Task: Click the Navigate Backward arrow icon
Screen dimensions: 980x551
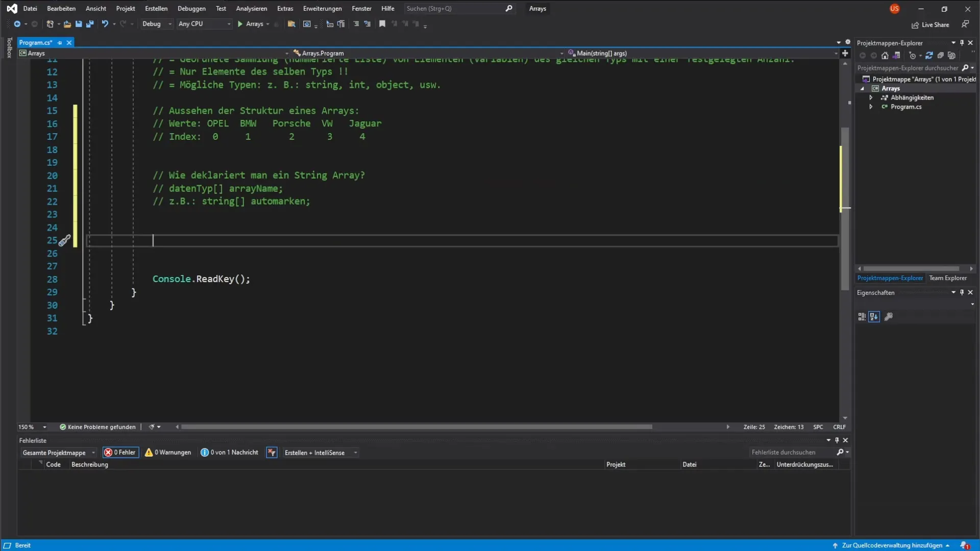Action: (17, 24)
